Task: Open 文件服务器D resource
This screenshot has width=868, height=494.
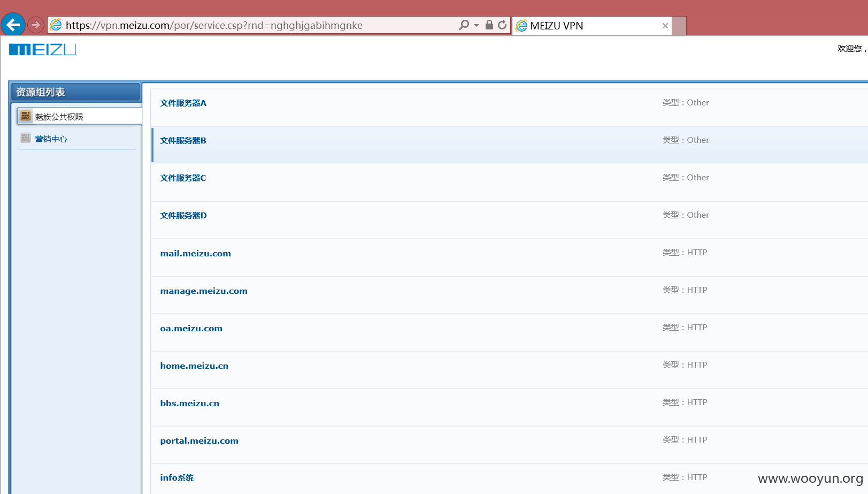Action: pyautogui.click(x=183, y=215)
